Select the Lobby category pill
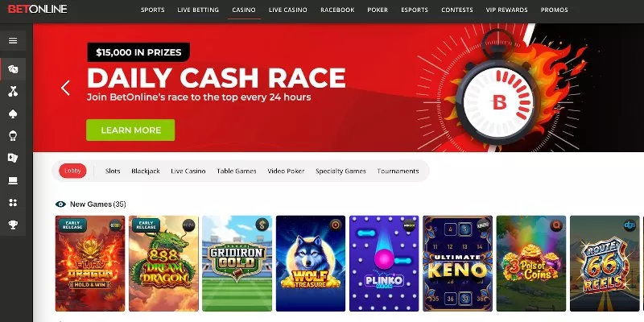The height and width of the screenshot is (322, 644). [72, 171]
